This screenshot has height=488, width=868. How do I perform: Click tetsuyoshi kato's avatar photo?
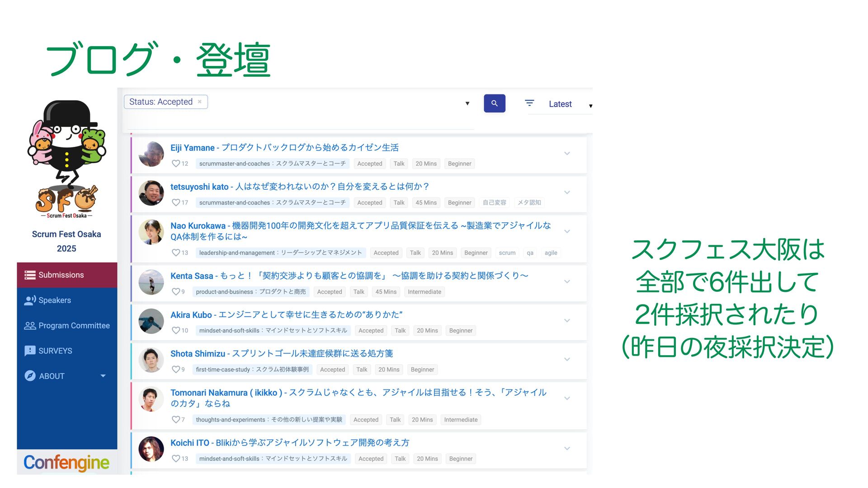pyautogui.click(x=151, y=193)
